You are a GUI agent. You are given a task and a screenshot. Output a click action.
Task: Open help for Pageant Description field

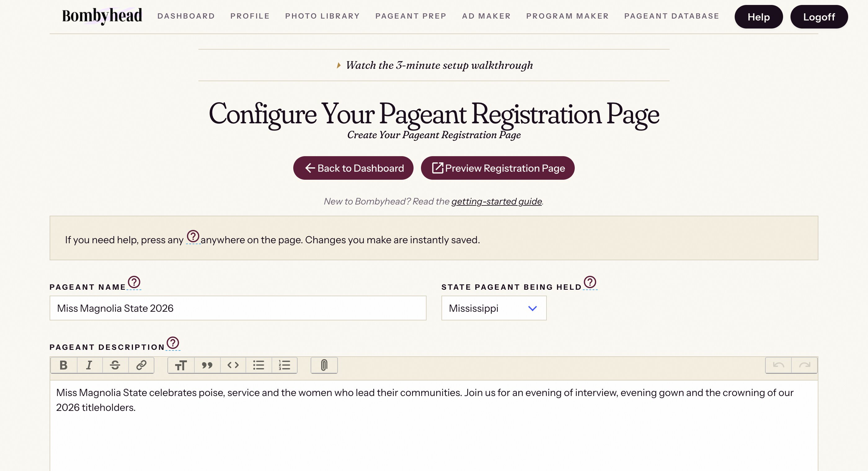pos(173,343)
